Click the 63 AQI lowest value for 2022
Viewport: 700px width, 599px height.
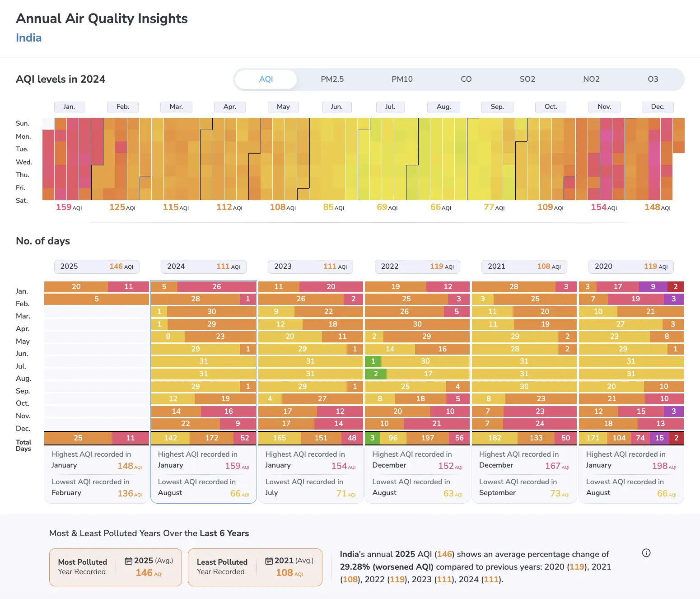(x=453, y=493)
